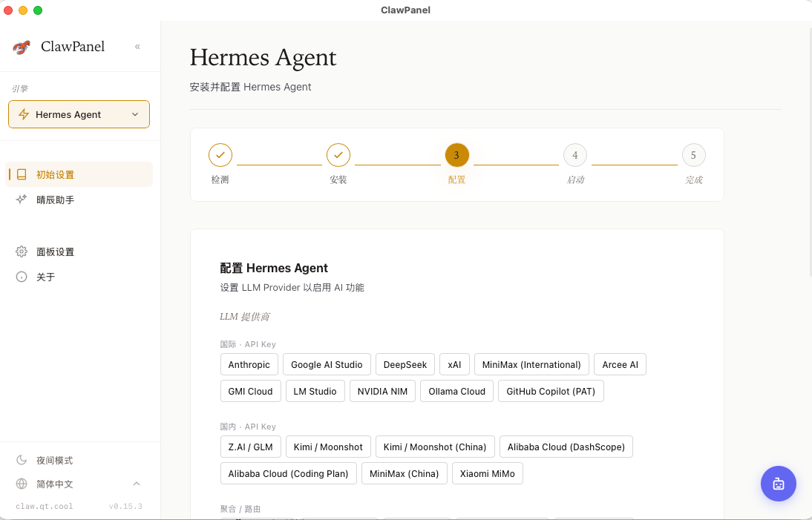Select the xAI provider
The width and height of the screenshot is (812, 520).
[x=455, y=364]
